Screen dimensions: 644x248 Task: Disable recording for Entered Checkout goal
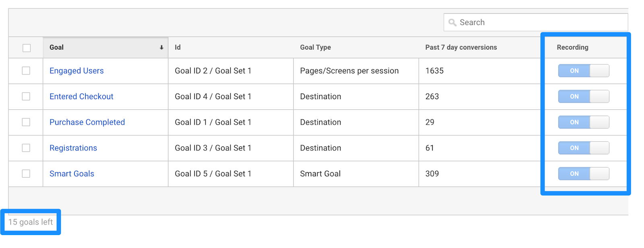pyautogui.click(x=583, y=96)
